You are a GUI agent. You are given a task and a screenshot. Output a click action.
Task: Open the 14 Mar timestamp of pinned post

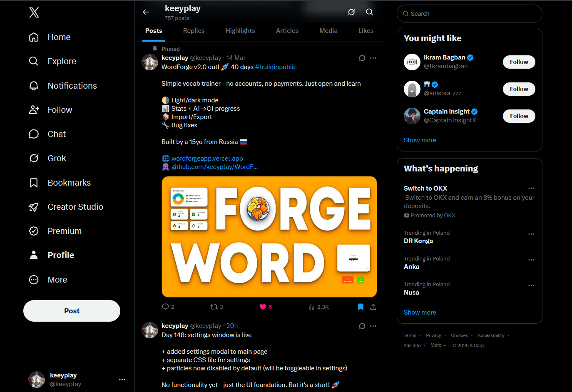coord(236,58)
